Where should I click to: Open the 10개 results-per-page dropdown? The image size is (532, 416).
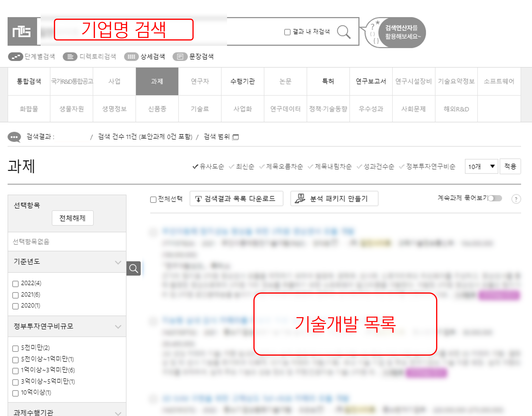coord(481,166)
